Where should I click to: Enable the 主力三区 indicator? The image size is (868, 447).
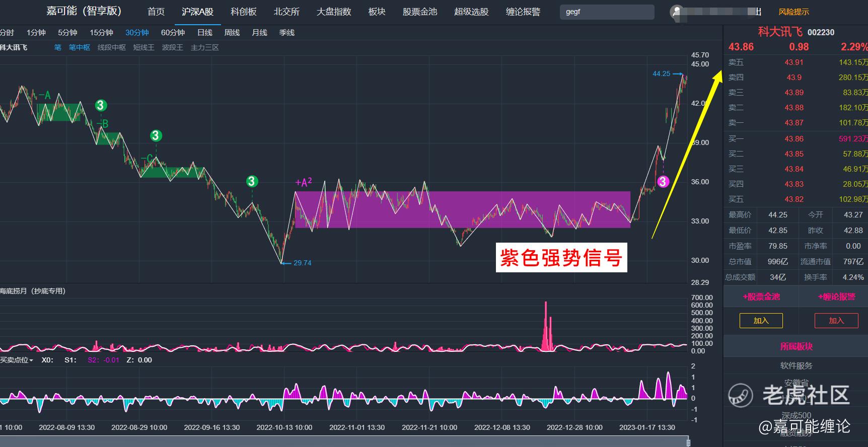click(x=205, y=47)
